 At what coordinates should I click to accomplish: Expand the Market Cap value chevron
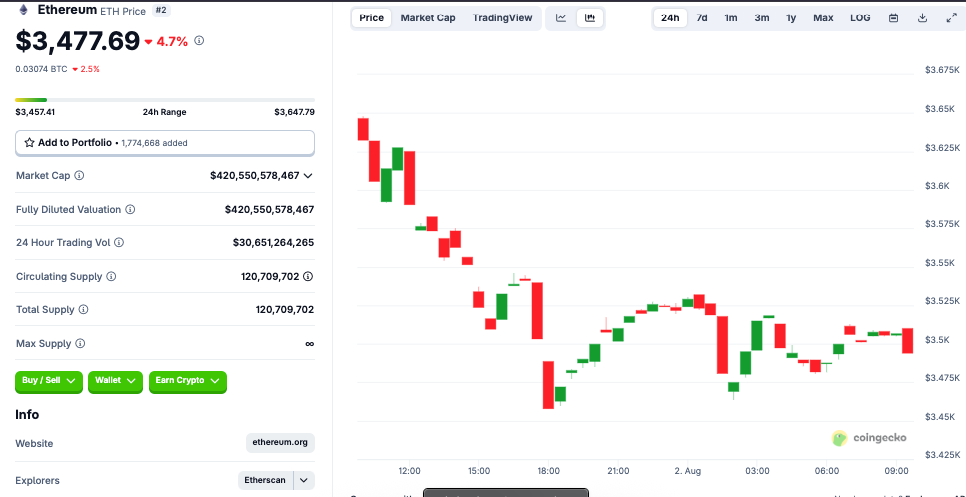pos(308,176)
